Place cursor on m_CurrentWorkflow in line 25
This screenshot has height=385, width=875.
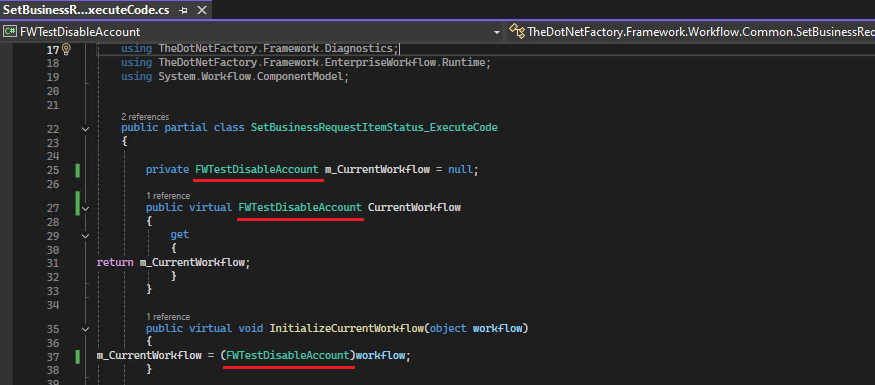[x=377, y=170]
